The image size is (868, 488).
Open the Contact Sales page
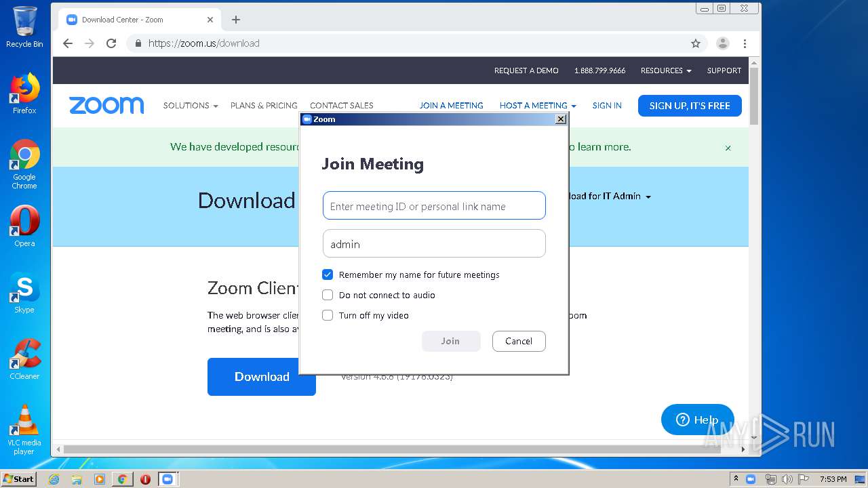(x=342, y=106)
